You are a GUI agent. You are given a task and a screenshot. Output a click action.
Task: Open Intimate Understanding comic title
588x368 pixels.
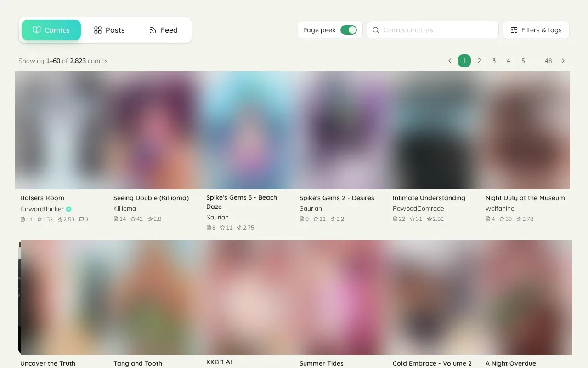pyautogui.click(x=429, y=198)
